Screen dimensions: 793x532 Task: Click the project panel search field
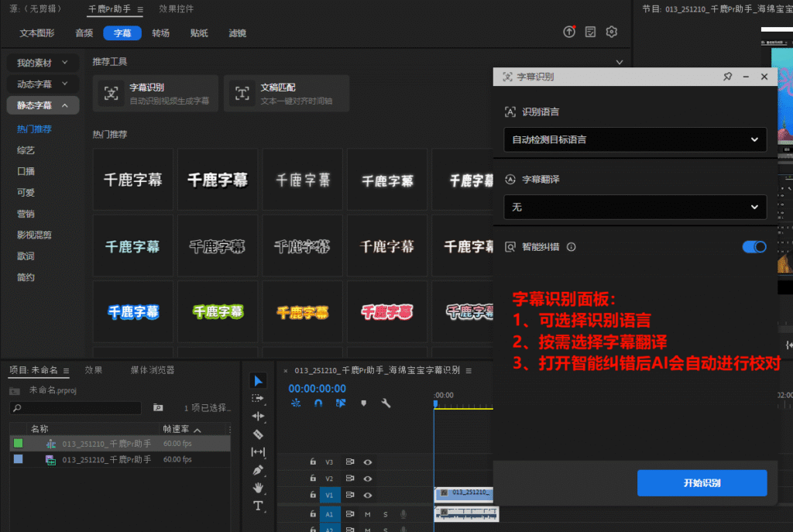(x=76, y=407)
